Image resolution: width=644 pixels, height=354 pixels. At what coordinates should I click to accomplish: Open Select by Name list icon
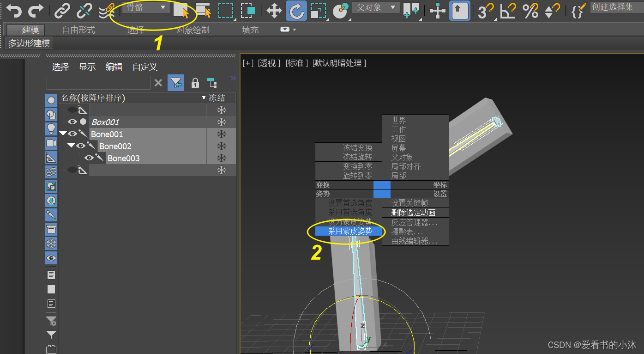tap(203, 10)
